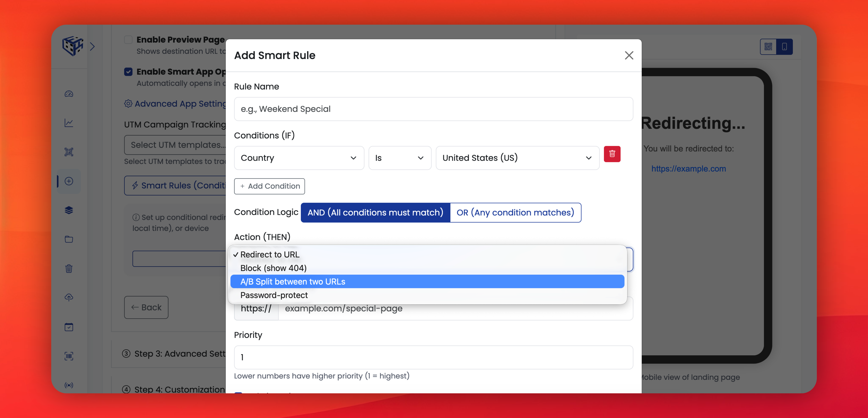Focus the Priority number field

point(433,357)
